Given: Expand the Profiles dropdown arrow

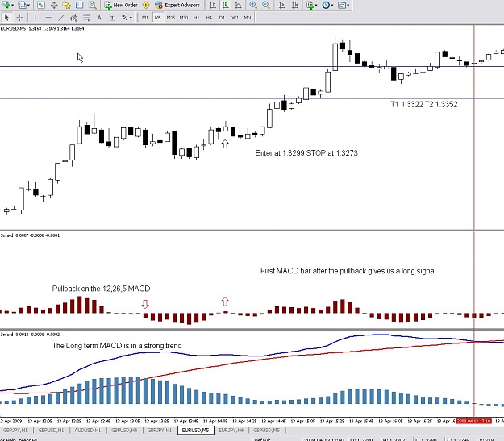Looking at the screenshot, I should 28,5.
